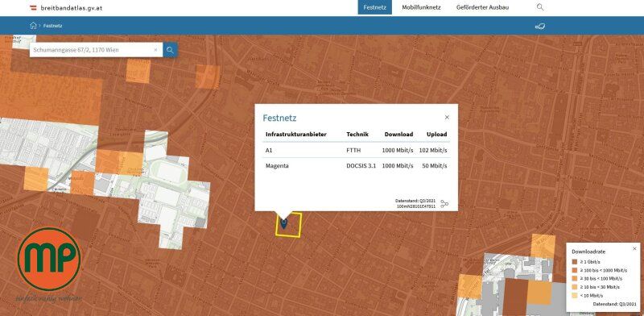This screenshot has height=316, width=644.
Task: Click the magnifier search button beside address field
Action: (x=170, y=50)
